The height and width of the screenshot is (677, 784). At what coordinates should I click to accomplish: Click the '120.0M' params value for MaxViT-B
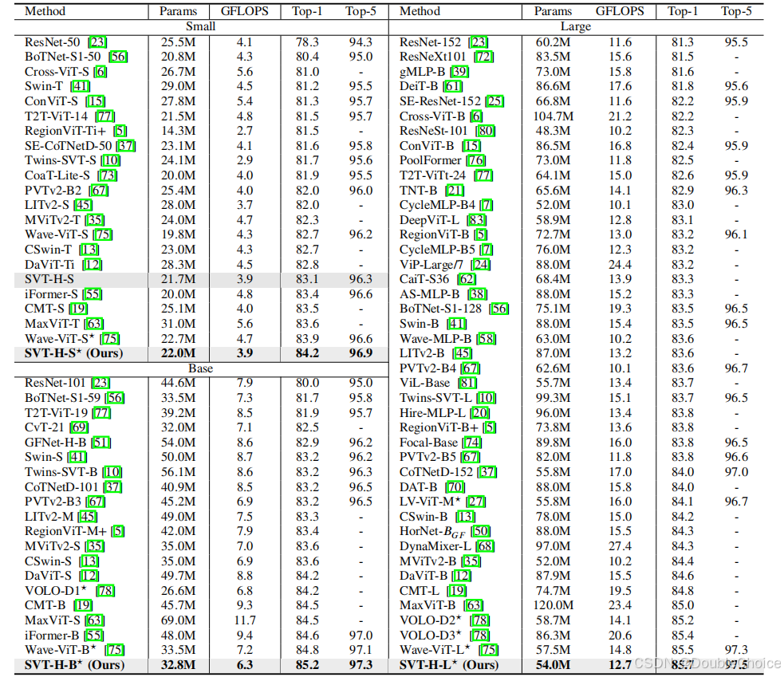tap(553, 605)
